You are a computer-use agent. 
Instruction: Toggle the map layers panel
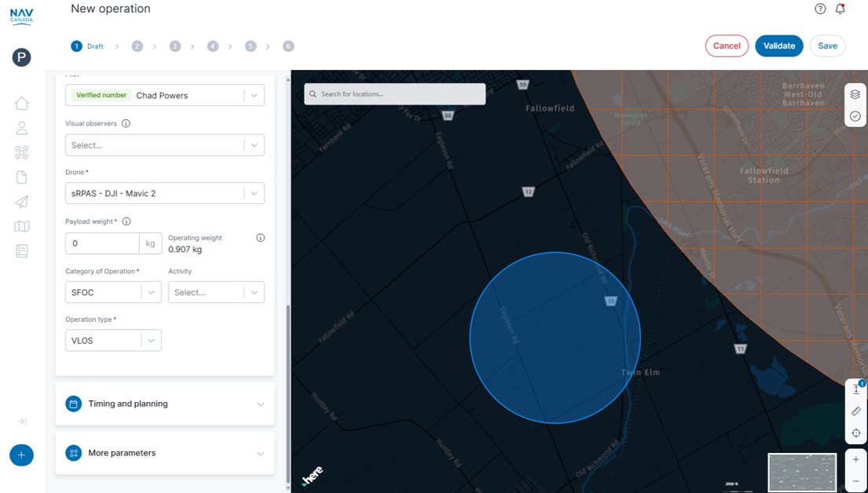855,94
